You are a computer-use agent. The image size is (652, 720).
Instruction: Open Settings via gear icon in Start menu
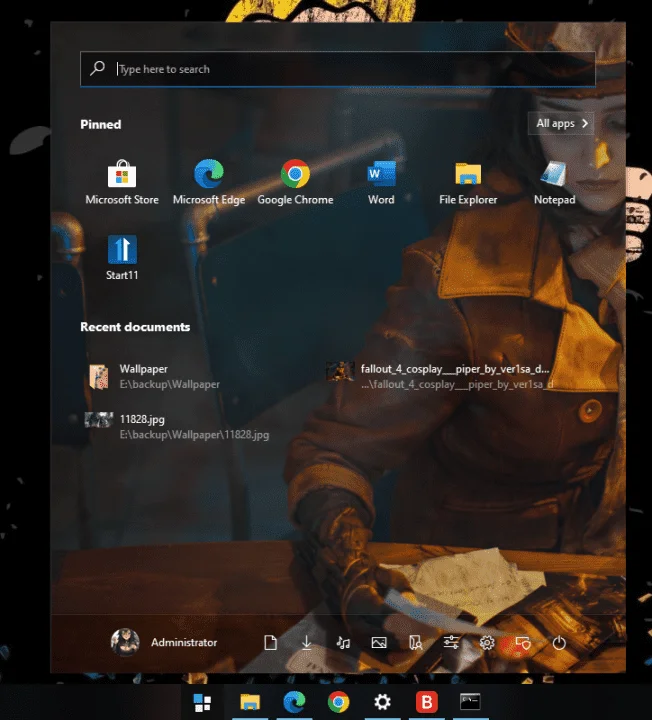pyautogui.click(x=487, y=643)
